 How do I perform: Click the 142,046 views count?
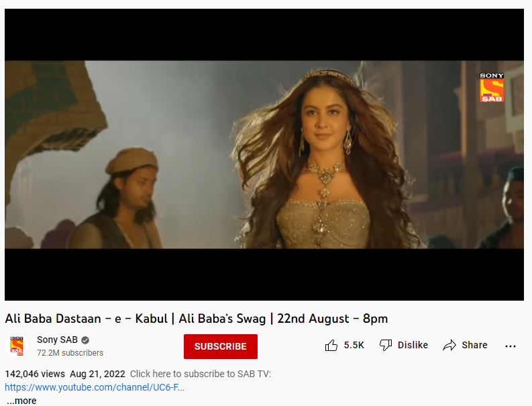click(35, 374)
